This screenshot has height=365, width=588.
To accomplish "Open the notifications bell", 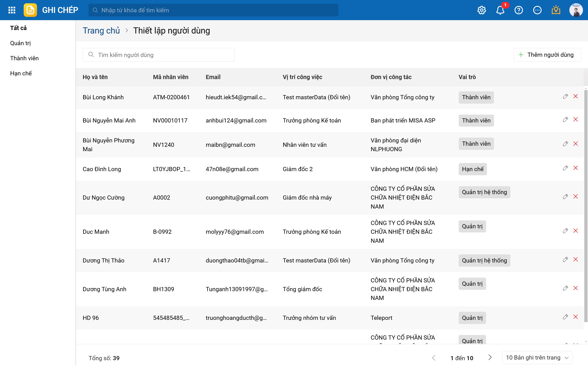I will pos(500,10).
